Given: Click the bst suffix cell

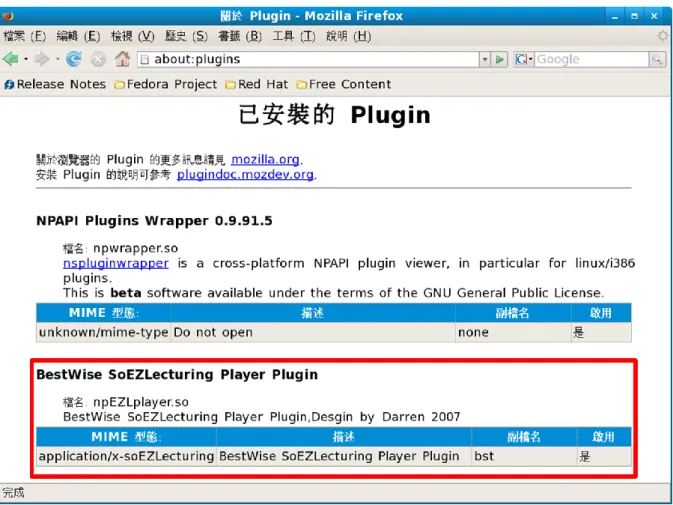Looking at the screenshot, I should 524,456.
